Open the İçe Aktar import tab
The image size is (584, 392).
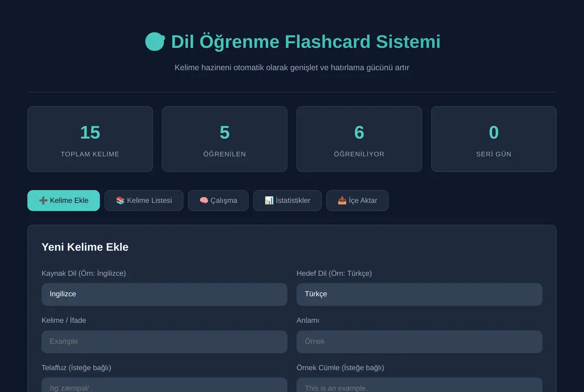357,200
